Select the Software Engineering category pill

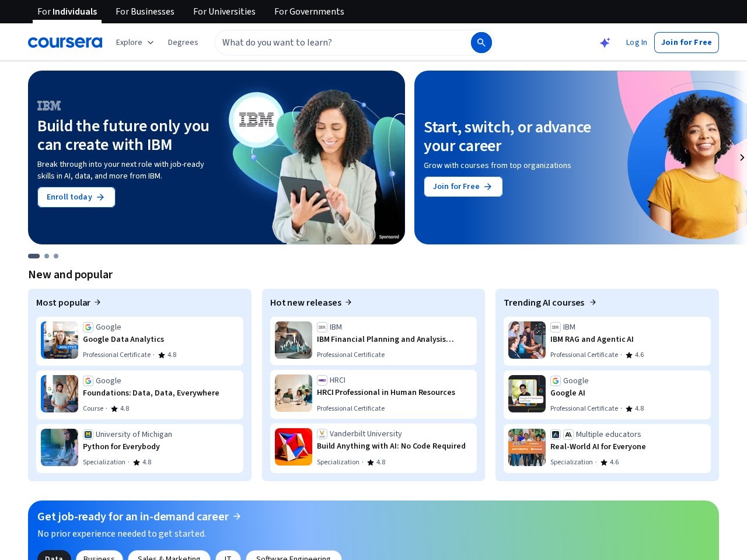[294, 555]
